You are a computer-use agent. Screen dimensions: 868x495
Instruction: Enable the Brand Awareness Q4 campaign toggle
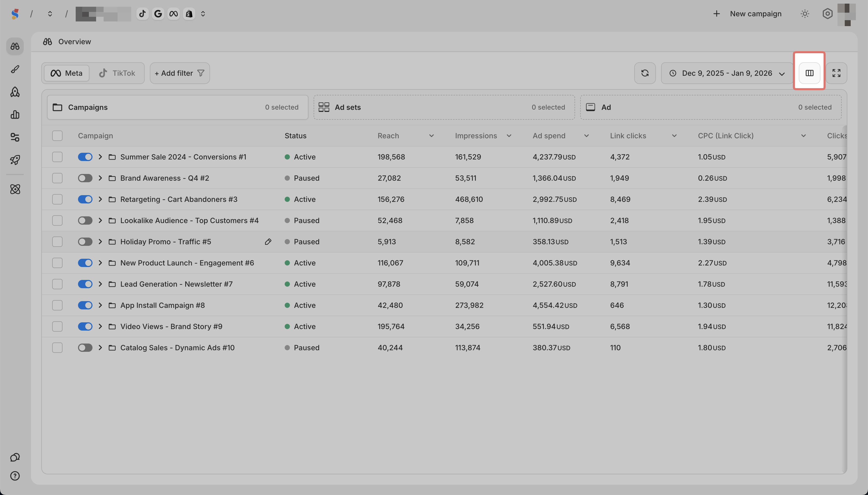tap(85, 178)
